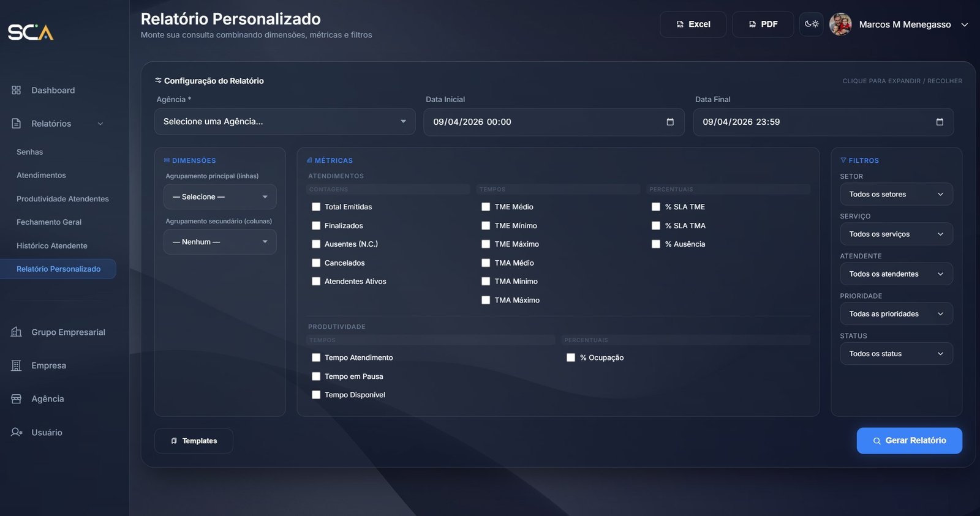Click the Usuário person icon

pyautogui.click(x=17, y=432)
